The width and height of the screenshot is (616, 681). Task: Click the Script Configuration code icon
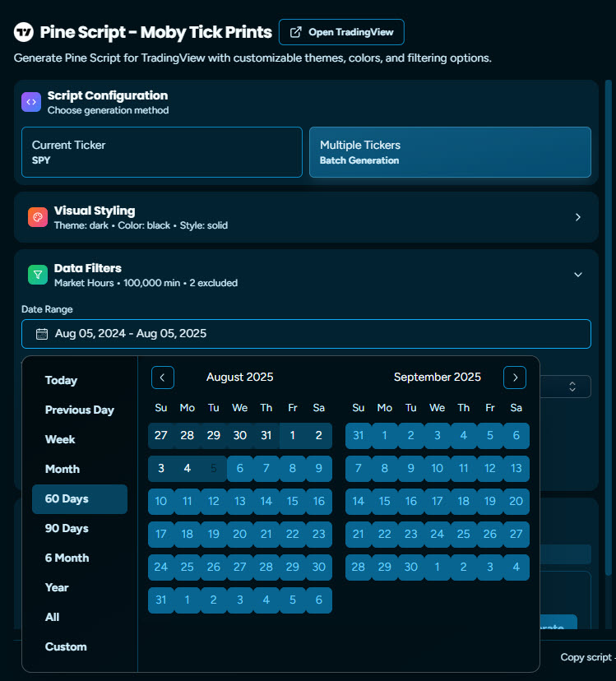pyautogui.click(x=31, y=102)
